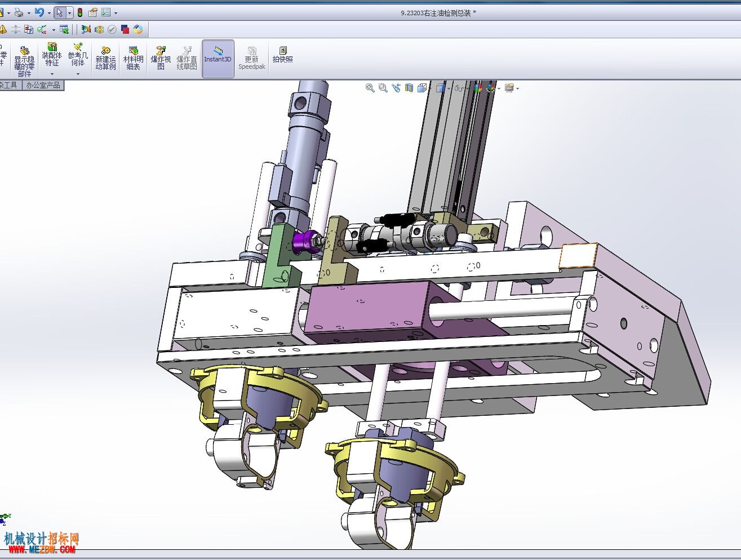
Task: Toggle Show Hidden Components (显示隐藏的零部件)
Action: 24,62
